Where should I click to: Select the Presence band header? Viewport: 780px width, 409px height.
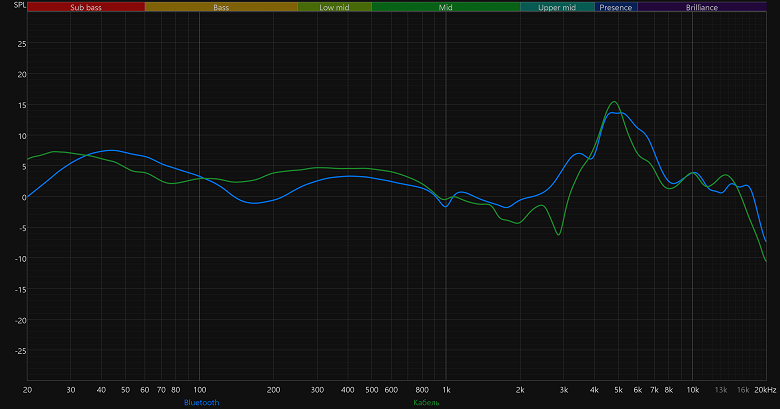(x=616, y=7)
